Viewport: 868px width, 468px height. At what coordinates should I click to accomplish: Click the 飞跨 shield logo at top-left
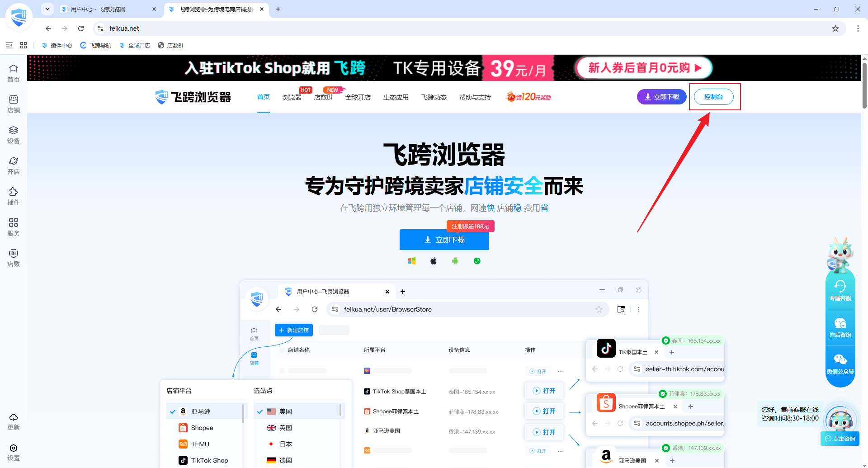point(19,17)
